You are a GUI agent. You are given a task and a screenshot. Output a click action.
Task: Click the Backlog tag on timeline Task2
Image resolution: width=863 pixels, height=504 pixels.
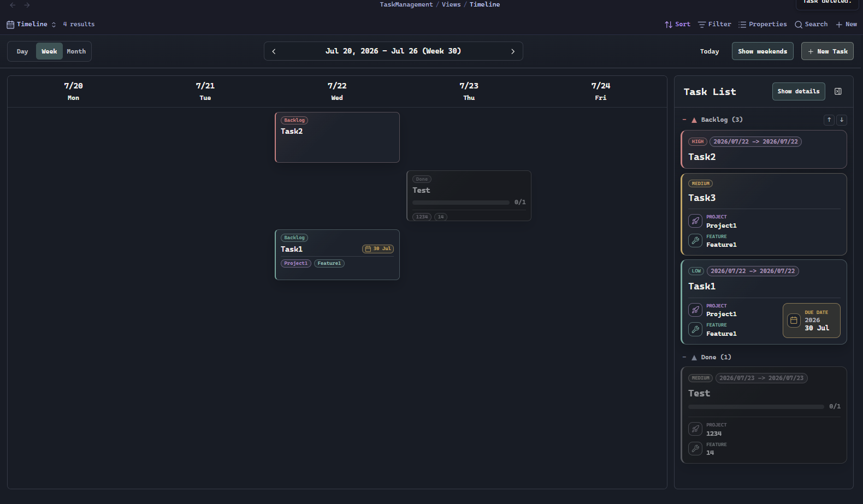click(x=294, y=120)
